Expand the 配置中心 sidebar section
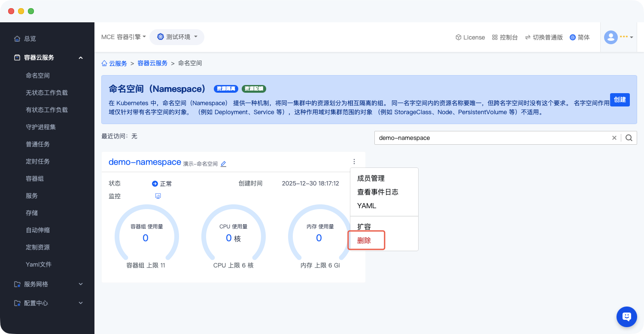Screen dimensions: 644x334 47,303
